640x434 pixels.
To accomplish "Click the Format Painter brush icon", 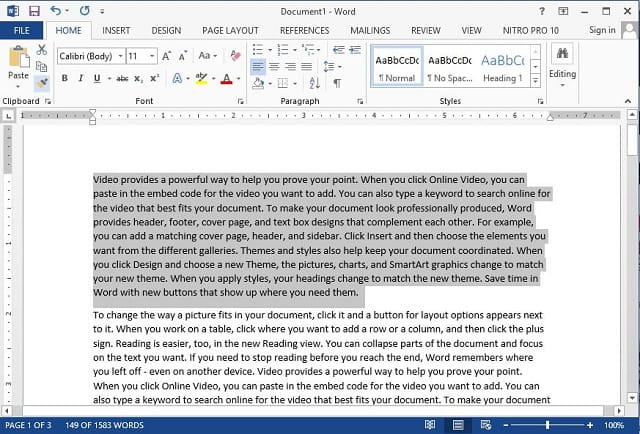I will click(41, 83).
